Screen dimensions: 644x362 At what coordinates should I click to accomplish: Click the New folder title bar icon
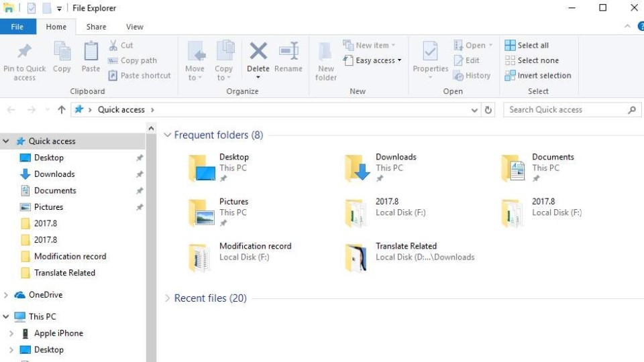47,8
